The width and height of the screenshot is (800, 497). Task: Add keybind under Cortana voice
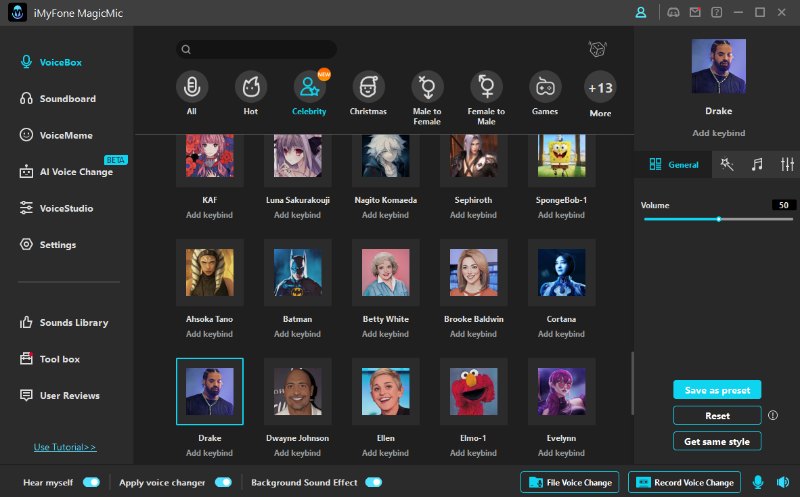(561, 334)
